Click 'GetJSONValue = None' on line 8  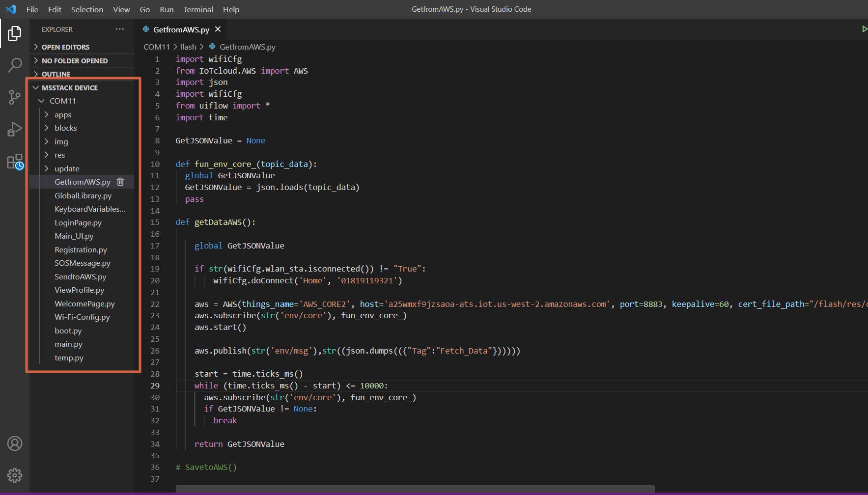coord(220,141)
